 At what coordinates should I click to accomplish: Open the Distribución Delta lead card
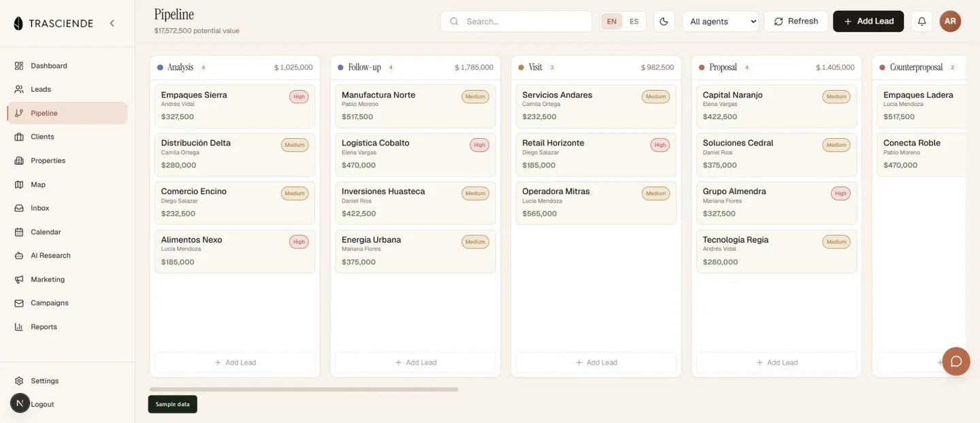tap(235, 154)
